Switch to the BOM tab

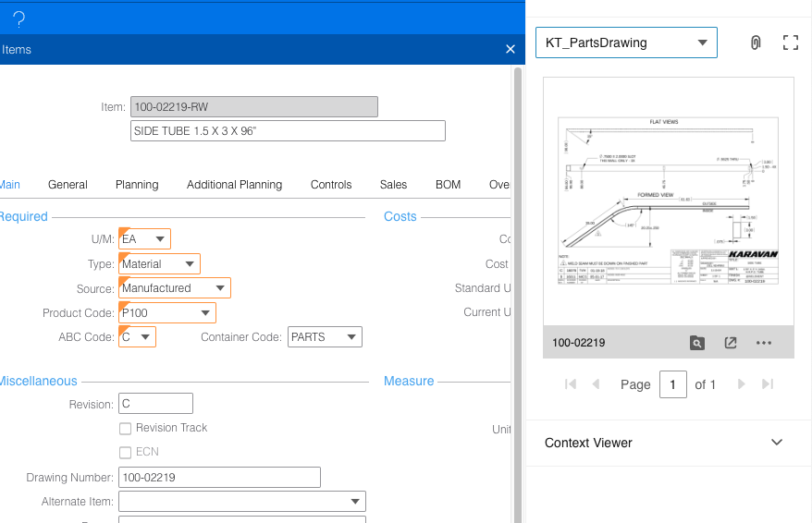click(448, 185)
